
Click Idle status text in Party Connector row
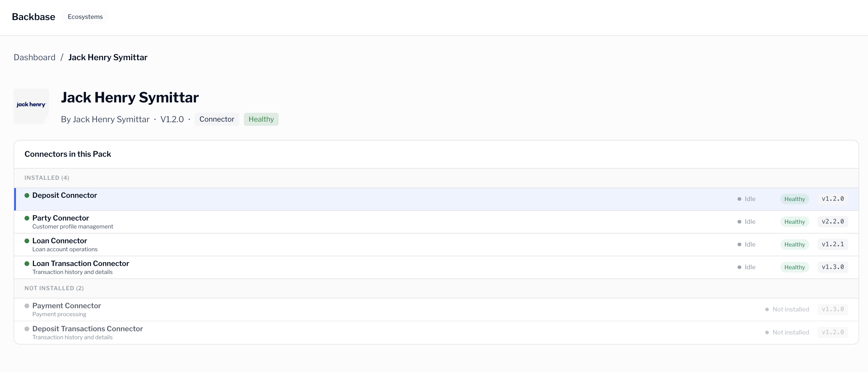coord(750,222)
